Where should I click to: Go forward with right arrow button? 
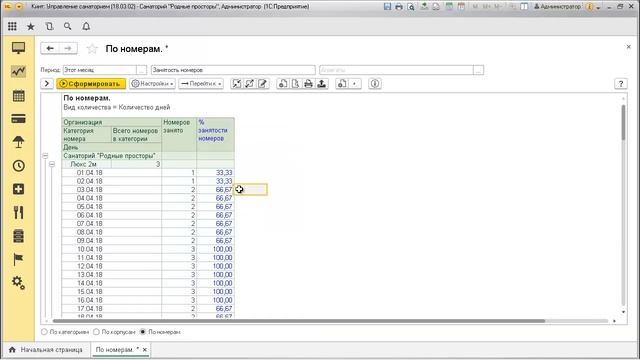[68, 48]
